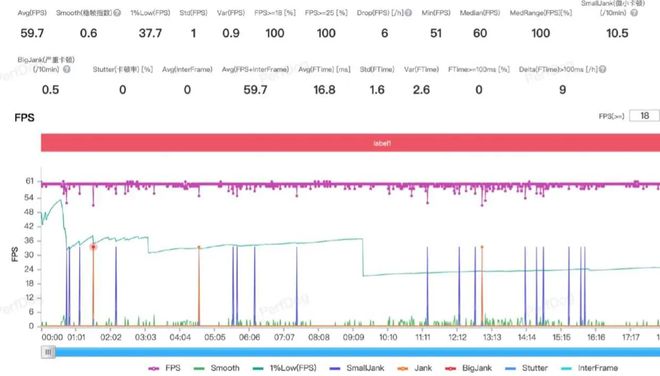Click the SmallJank help question mark icon
Image resolution: width=660 pixels, height=376 pixels.
[x=634, y=13]
